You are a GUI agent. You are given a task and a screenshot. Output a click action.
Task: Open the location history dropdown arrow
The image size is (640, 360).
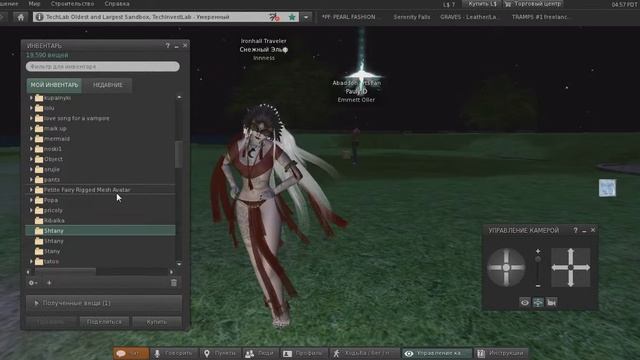pos(306,17)
